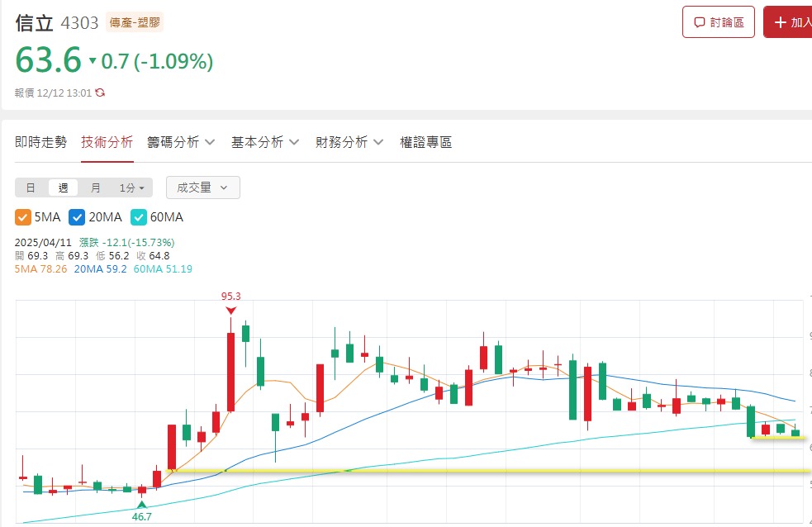Open the 基本分析 dropdown menu

pyautogui.click(x=264, y=142)
